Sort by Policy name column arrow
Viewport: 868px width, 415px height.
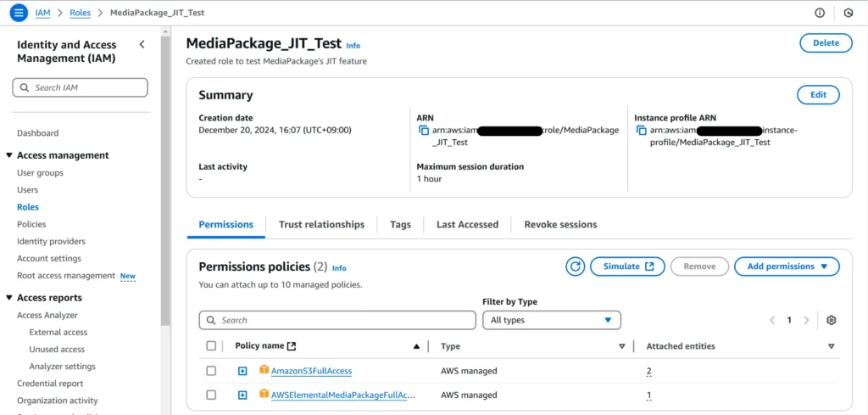[x=416, y=346]
